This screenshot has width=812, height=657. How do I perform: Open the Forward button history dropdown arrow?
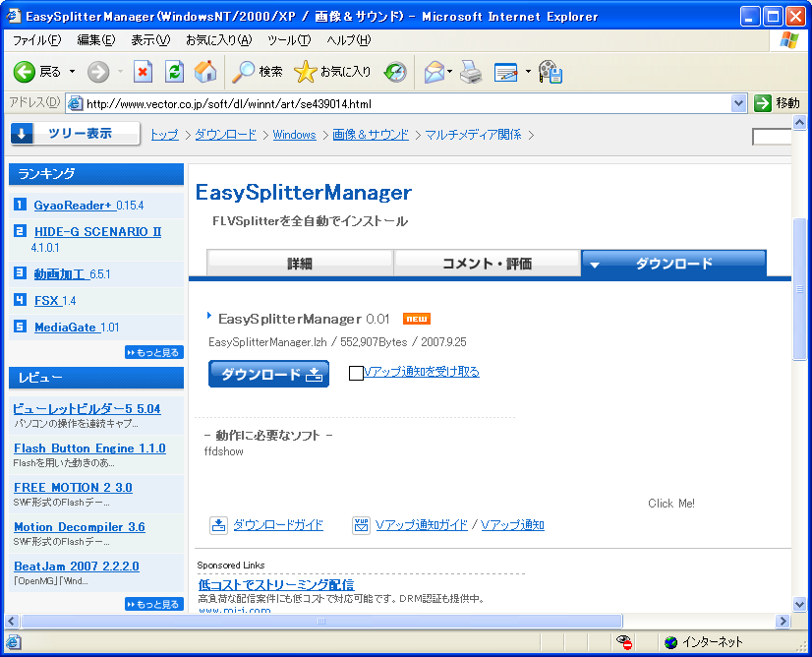120,72
